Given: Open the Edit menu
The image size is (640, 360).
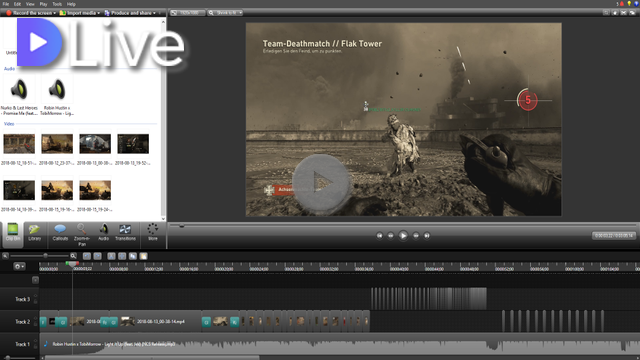Looking at the screenshot, I should click(17, 4).
